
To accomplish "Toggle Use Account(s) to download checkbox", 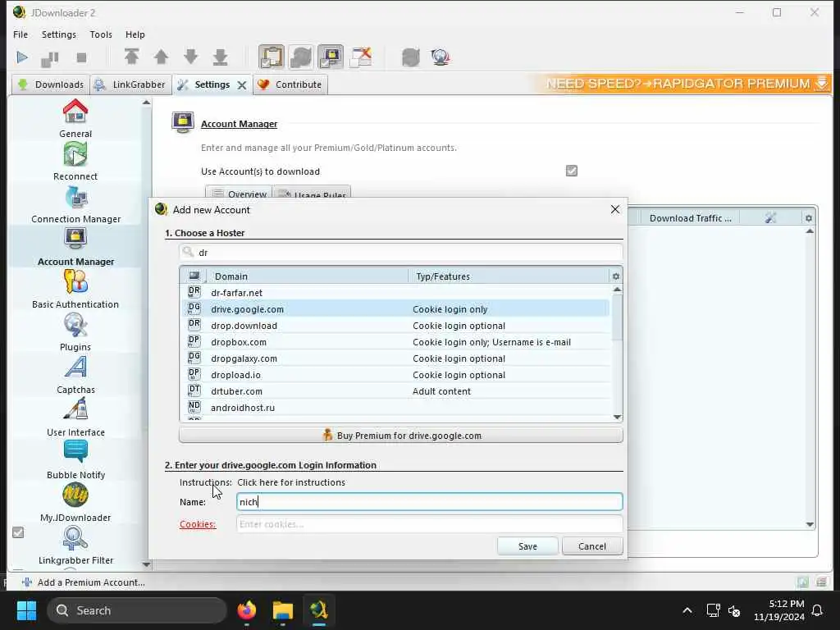I will pos(572,171).
